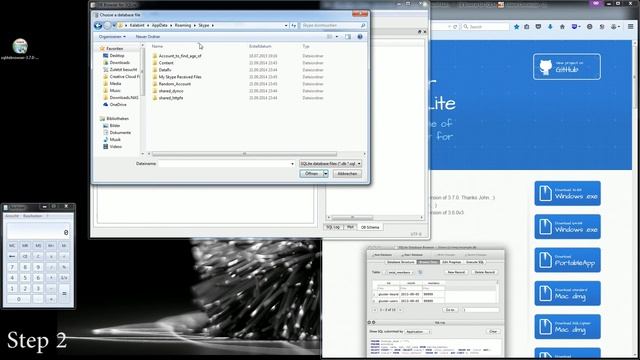Select the shared_dynco folder
This screenshot has height=360, width=640.
[171, 91]
